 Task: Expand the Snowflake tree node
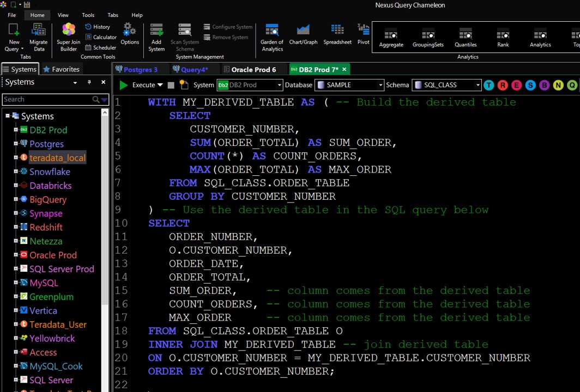coord(16,172)
